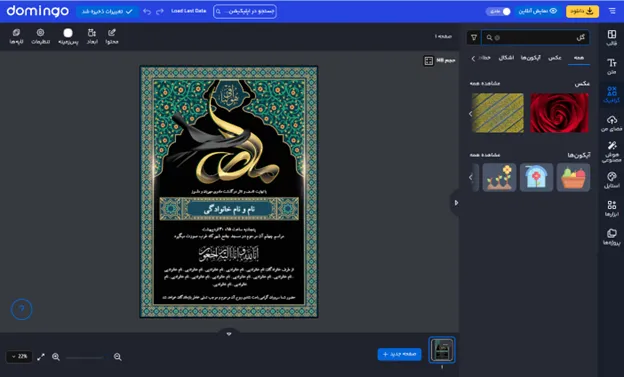Click the yellow download (دانلود) button
Viewport: 624px width, 377px height.
pos(582,11)
